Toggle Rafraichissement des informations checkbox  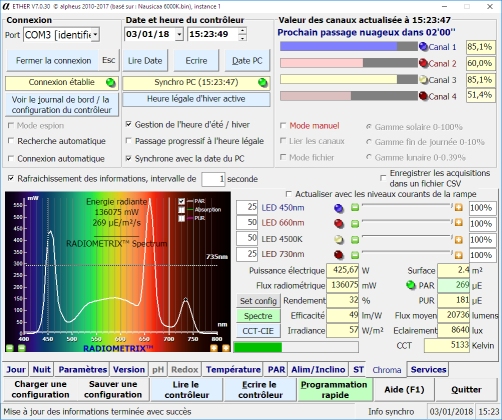pos(11,178)
